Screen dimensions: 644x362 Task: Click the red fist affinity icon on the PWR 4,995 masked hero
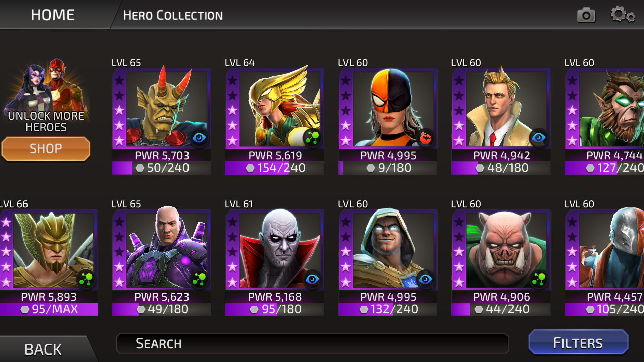click(x=426, y=138)
